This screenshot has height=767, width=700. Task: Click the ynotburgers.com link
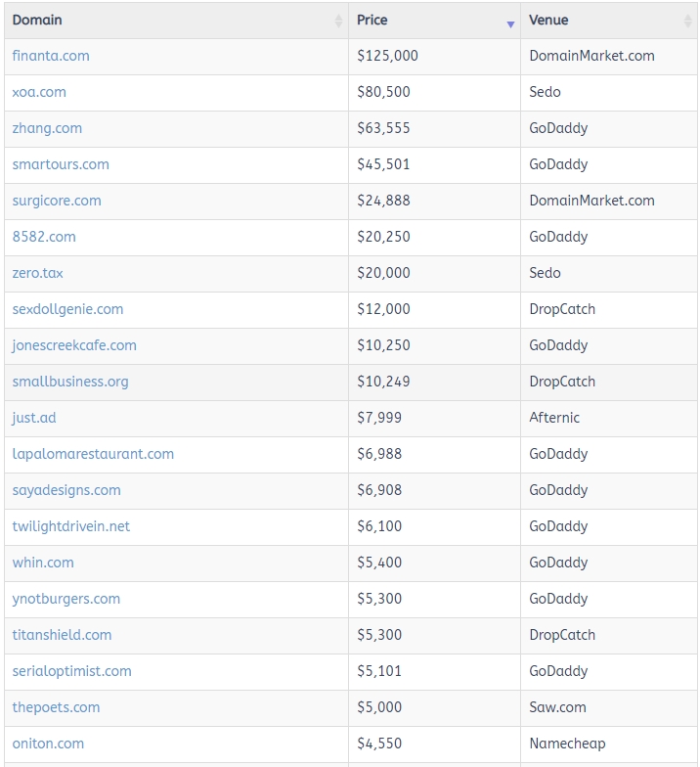pos(66,599)
